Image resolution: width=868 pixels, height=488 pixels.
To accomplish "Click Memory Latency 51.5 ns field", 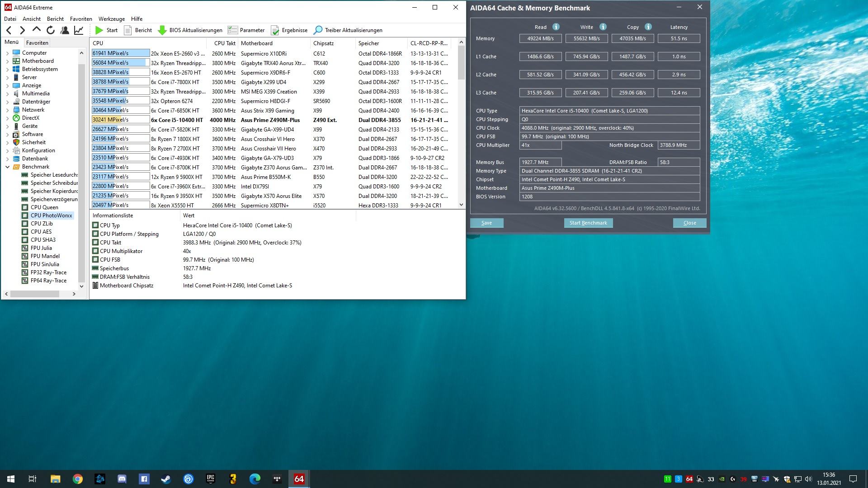I will pos(679,38).
